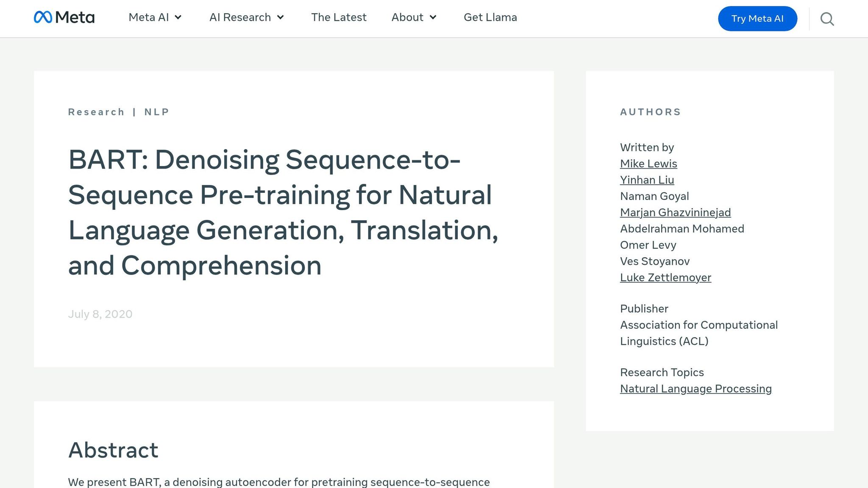The image size is (868, 488).
Task: Open The Latest menu item
Action: [x=339, y=17]
